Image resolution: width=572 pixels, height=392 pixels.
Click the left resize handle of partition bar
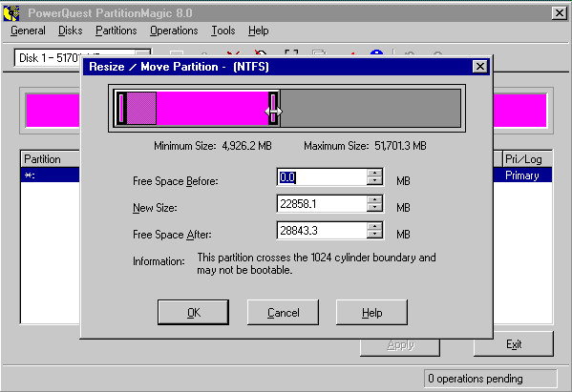(x=121, y=108)
